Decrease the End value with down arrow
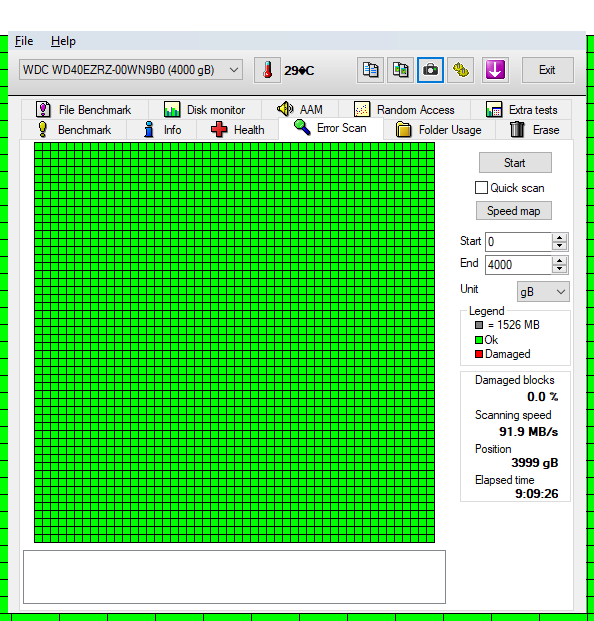The height and width of the screenshot is (621, 594). click(560, 269)
